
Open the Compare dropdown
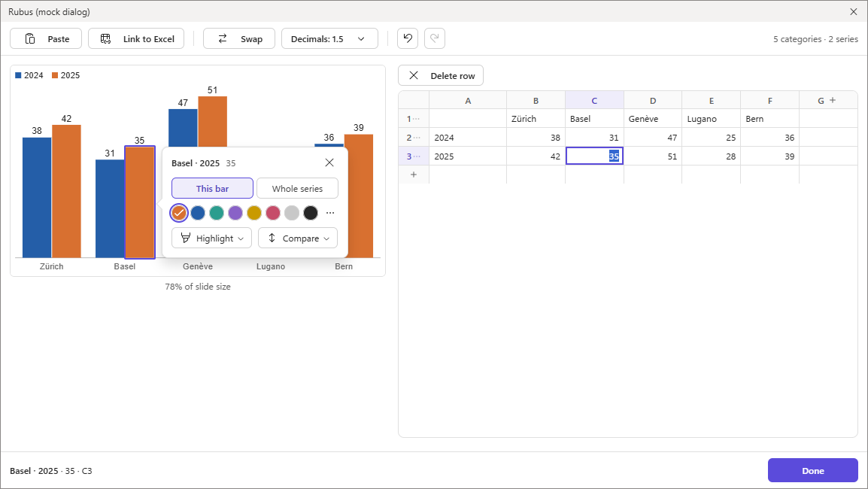[x=298, y=238]
